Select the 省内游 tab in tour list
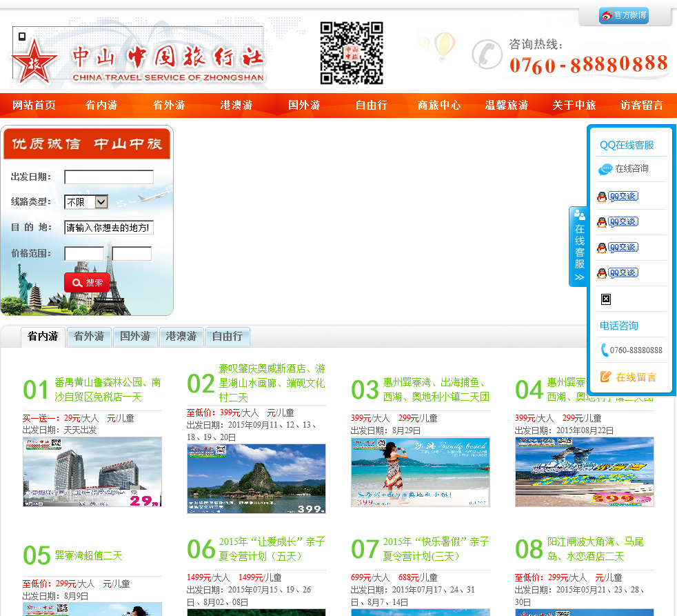 point(43,337)
